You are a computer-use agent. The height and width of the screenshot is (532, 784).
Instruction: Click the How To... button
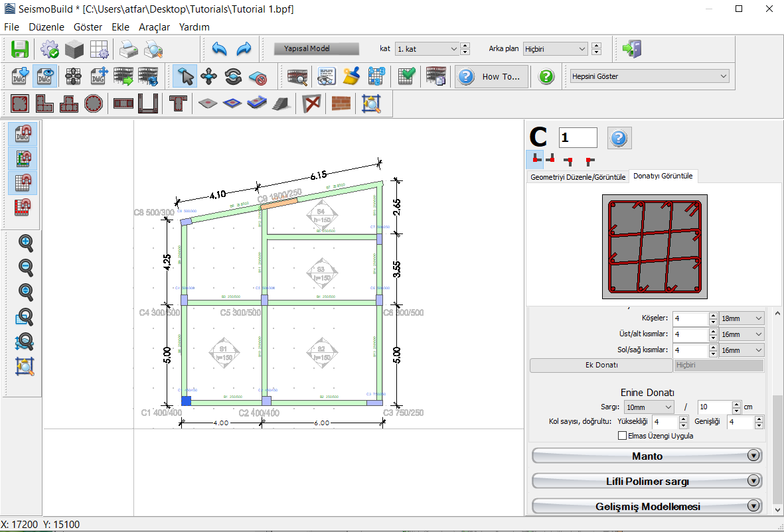coord(492,76)
